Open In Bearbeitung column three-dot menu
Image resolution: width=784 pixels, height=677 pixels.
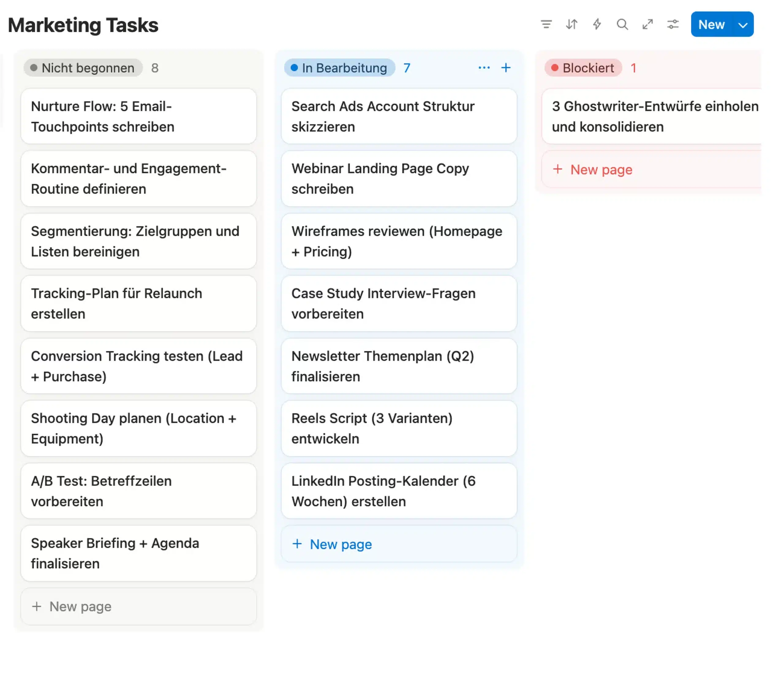pos(484,68)
